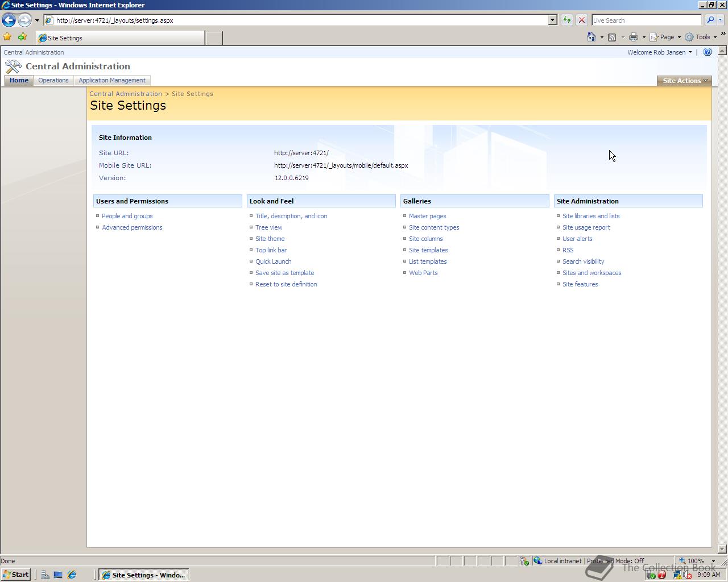Open Title, description, and icon settings
Screen dimensions: 728x582
pyautogui.click(x=291, y=216)
